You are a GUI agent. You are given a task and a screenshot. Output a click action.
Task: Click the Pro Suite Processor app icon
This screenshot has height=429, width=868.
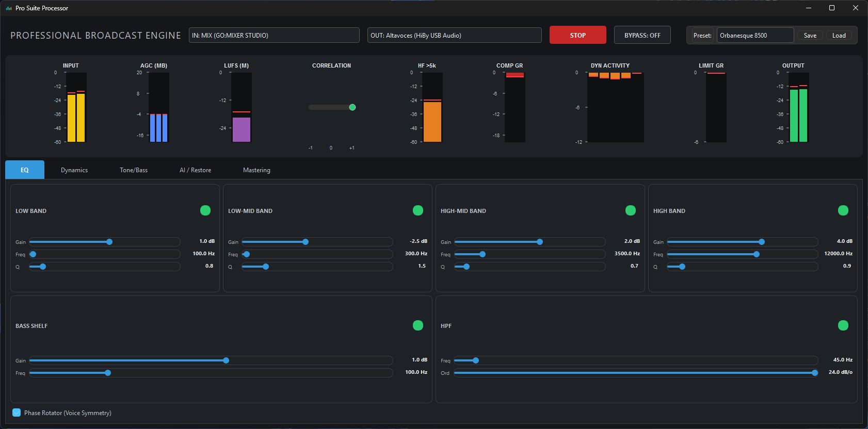point(8,8)
